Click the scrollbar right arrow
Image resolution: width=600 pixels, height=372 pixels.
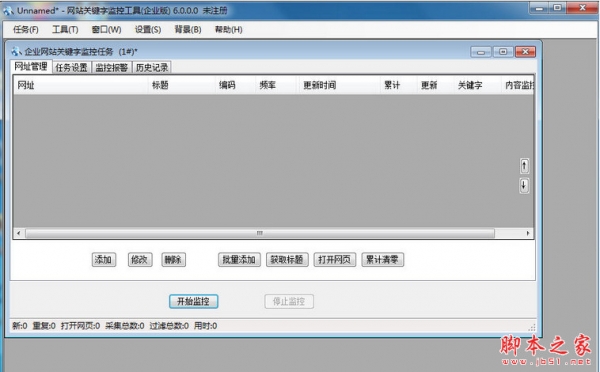[528, 233]
